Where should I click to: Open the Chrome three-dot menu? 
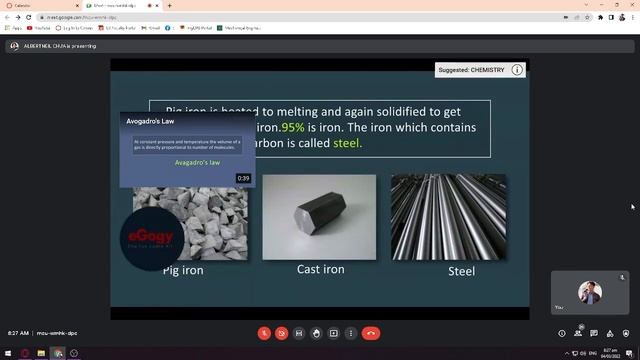tap(633, 18)
